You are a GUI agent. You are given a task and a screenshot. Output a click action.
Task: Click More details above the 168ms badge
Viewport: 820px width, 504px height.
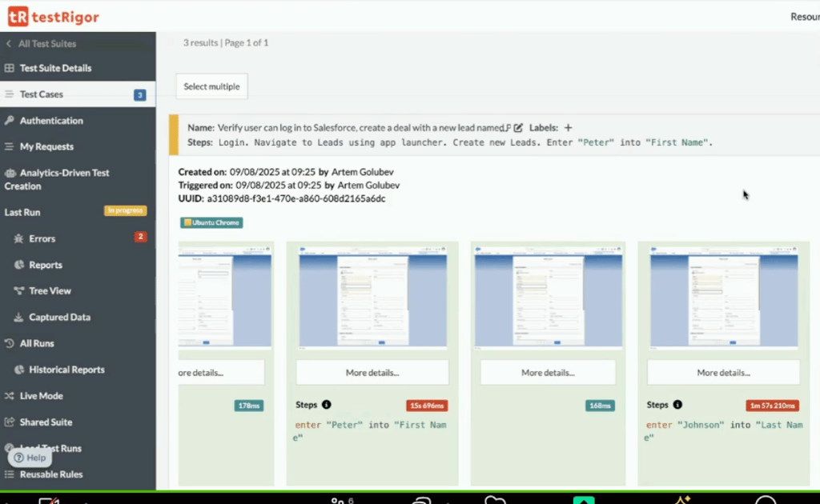[548, 373]
